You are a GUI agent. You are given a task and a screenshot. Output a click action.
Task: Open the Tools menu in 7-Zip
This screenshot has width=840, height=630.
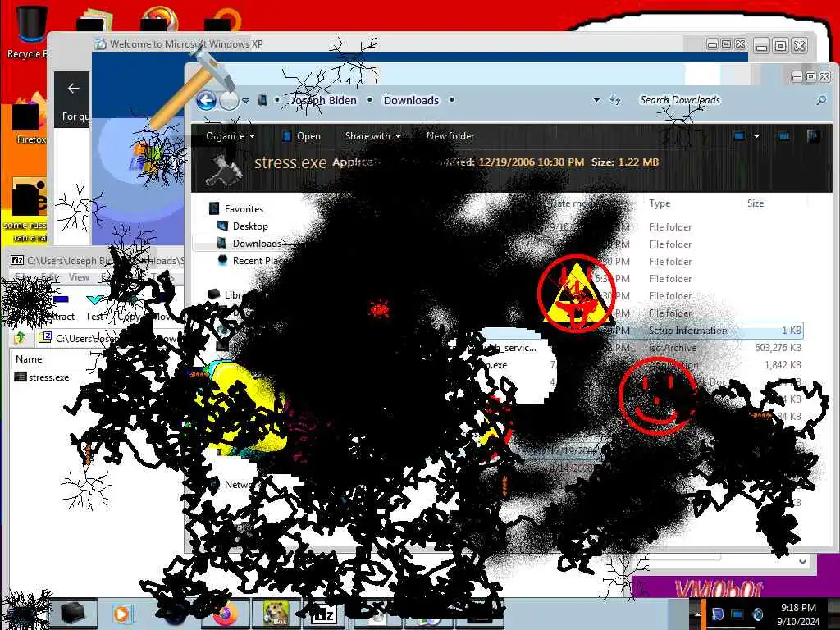[163, 277]
